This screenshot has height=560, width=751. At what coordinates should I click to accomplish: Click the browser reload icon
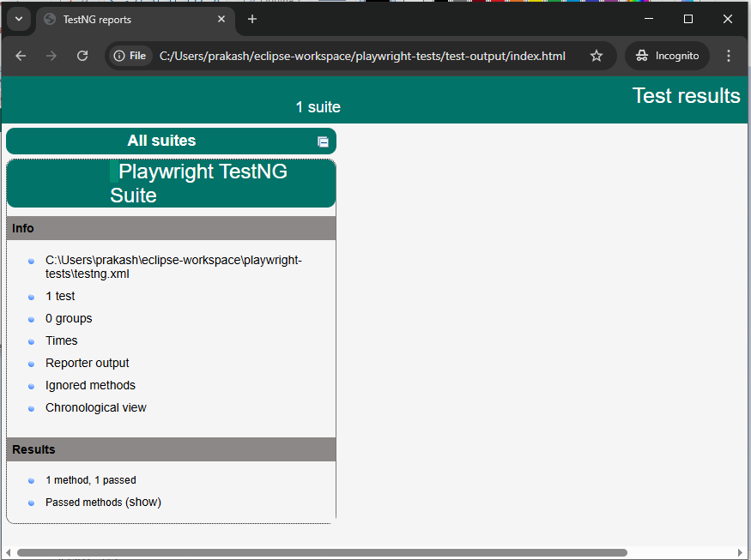(82, 56)
